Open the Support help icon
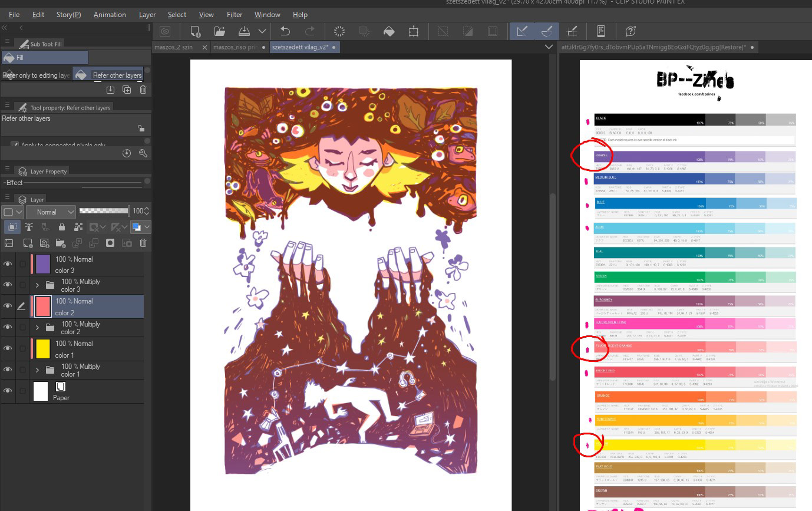This screenshot has width=812, height=511. tap(631, 31)
